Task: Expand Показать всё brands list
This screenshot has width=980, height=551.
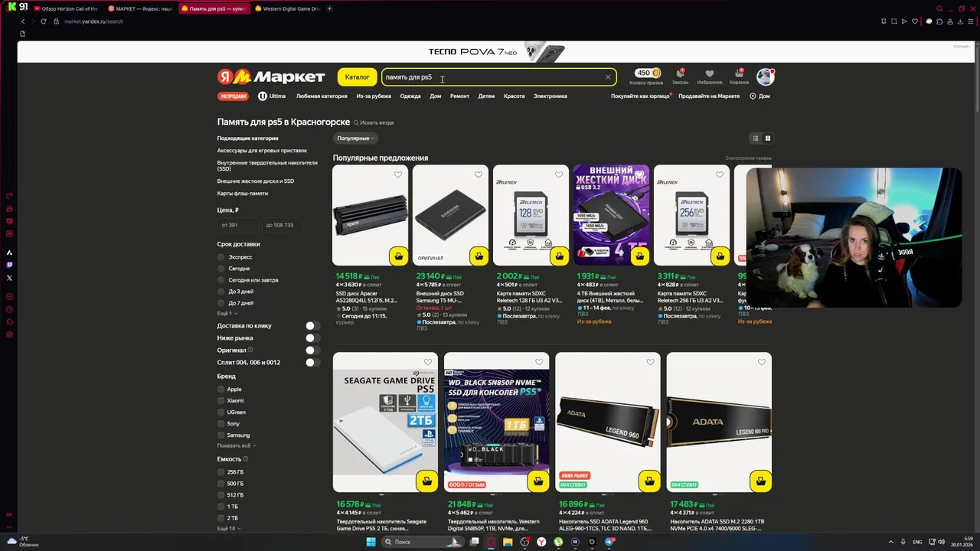Action: (x=237, y=445)
